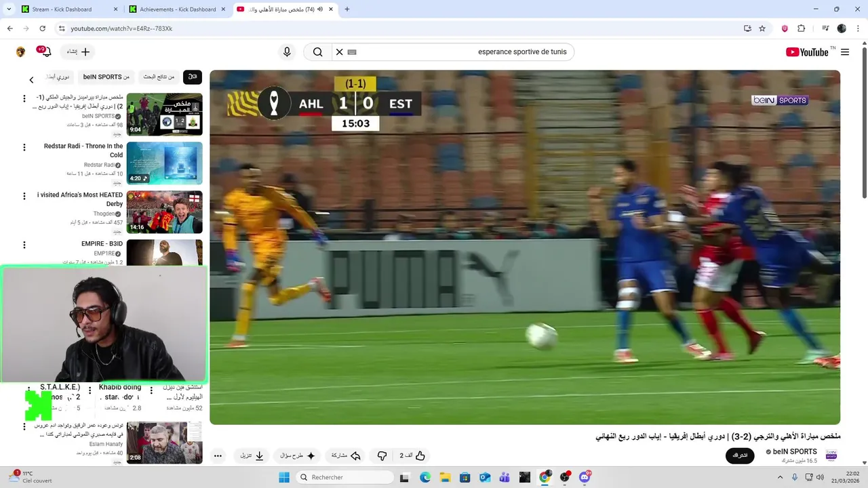Open options for Redstar Radi video
Image resolution: width=868 pixels, height=488 pixels.
tap(24, 147)
